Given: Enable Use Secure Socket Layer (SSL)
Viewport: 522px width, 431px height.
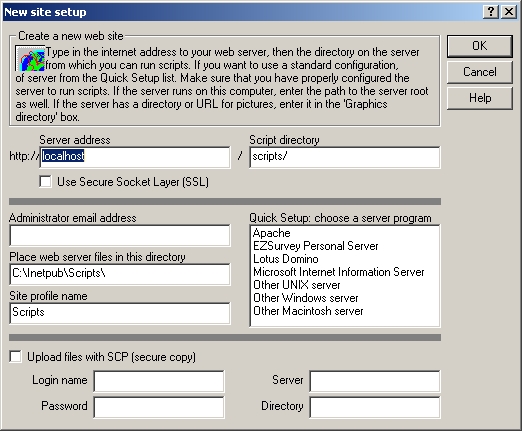Looking at the screenshot, I should [45, 182].
